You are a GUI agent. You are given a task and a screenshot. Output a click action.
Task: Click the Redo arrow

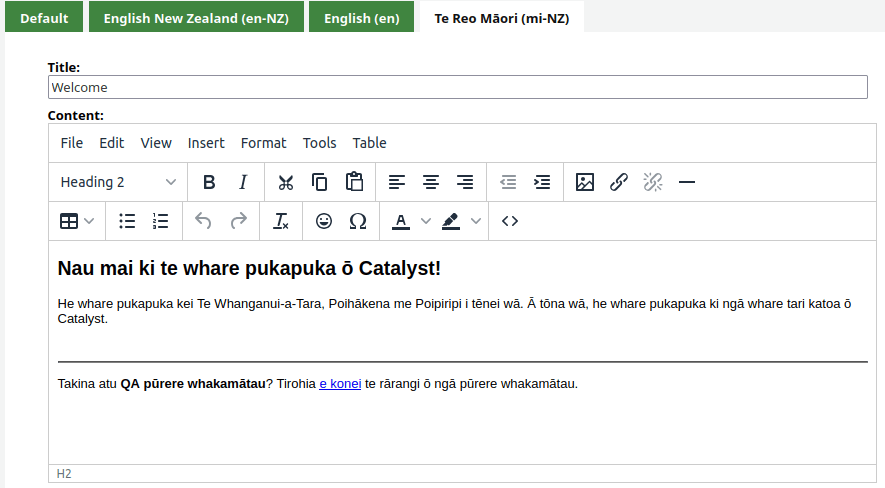pyautogui.click(x=238, y=221)
